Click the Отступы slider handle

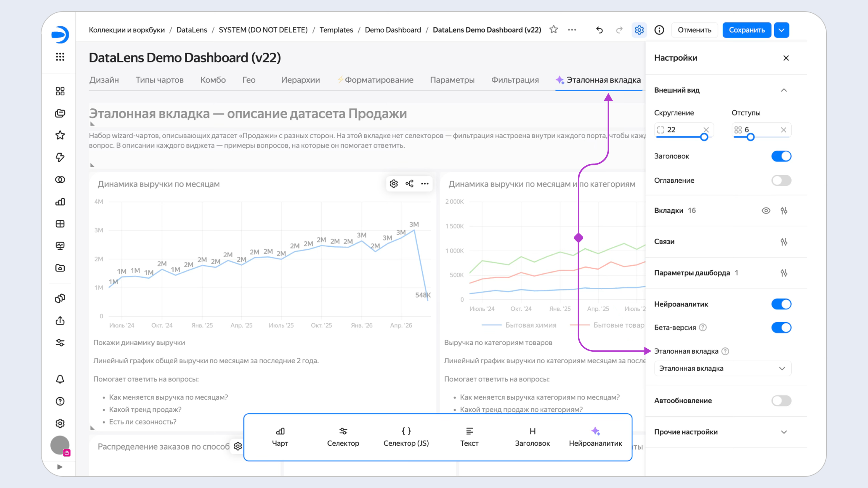[x=751, y=137]
